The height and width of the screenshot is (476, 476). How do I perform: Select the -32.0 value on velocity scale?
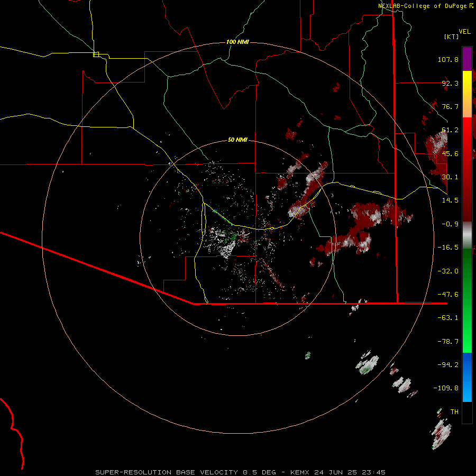pos(448,271)
